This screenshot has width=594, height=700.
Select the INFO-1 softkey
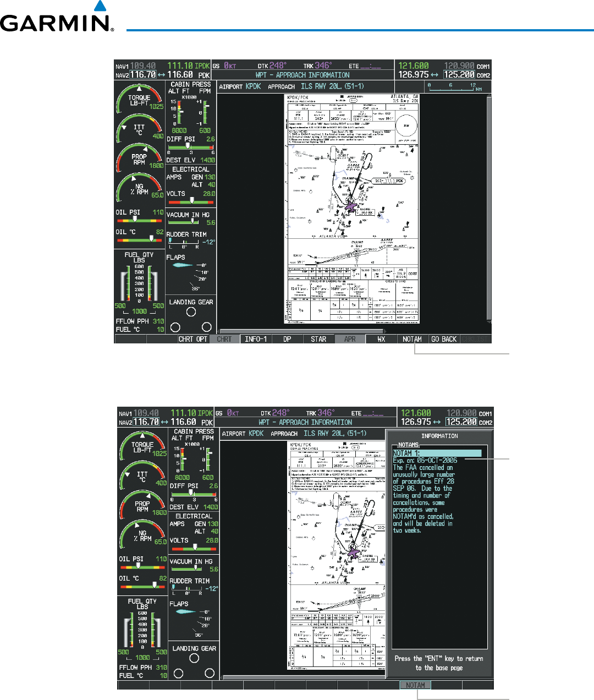pyautogui.click(x=256, y=339)
